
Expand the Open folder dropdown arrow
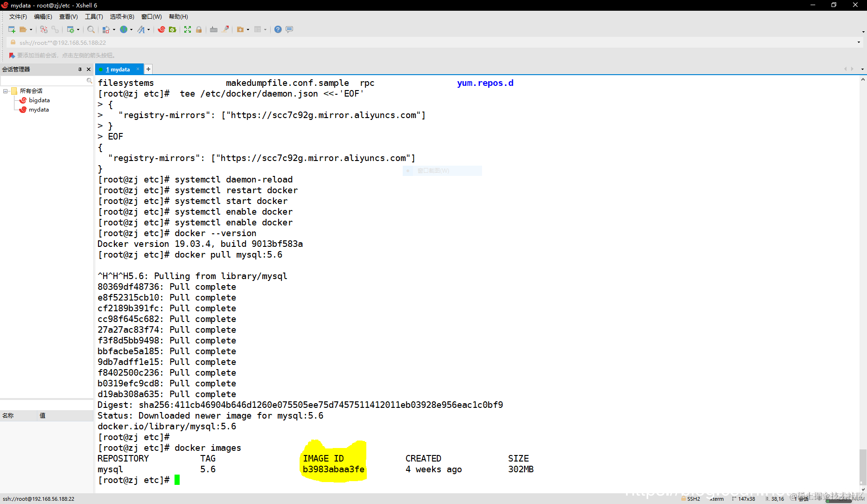click(31, 29)
